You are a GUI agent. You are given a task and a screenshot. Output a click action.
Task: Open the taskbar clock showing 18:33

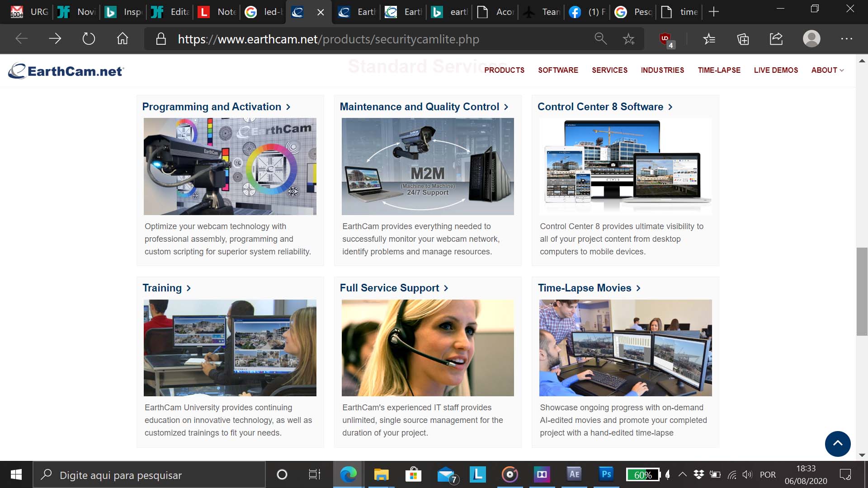806,474
